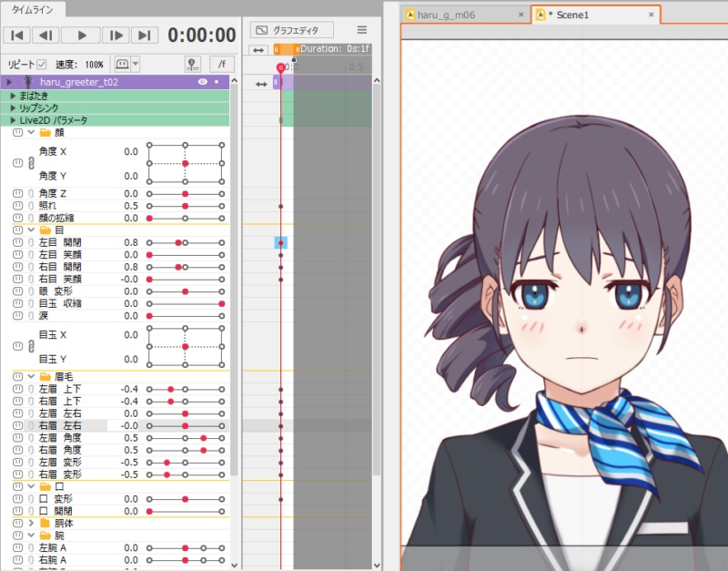Close the Scene1 tab
Image resolution: width=728 pixels, height=571 pixels.
[x=652, y=15]
